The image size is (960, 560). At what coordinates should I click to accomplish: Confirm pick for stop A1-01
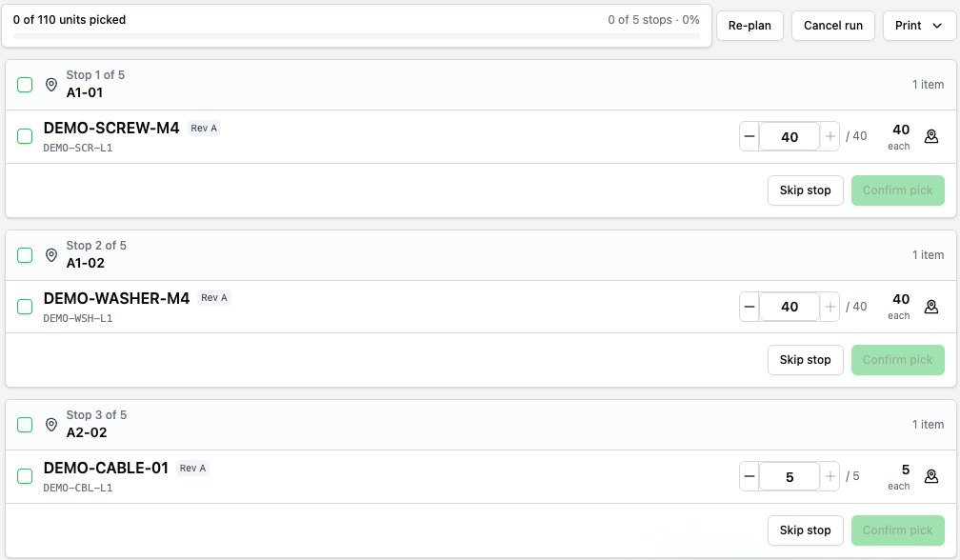pyautogui.click(x=897, y=190)
